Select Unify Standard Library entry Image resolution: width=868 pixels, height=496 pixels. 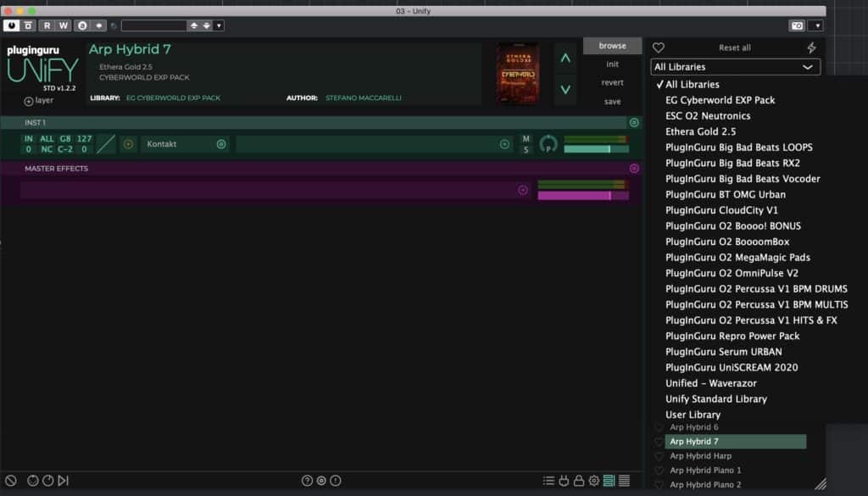(x=716, y=398)
